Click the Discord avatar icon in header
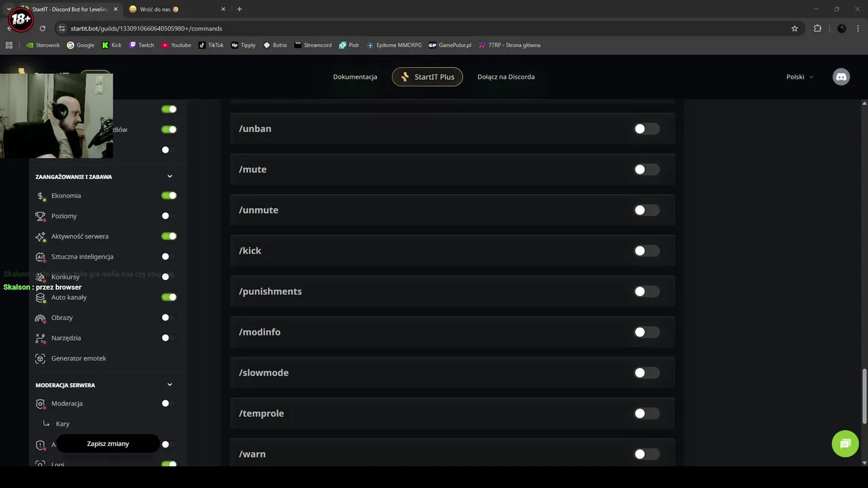 (841, 77)
